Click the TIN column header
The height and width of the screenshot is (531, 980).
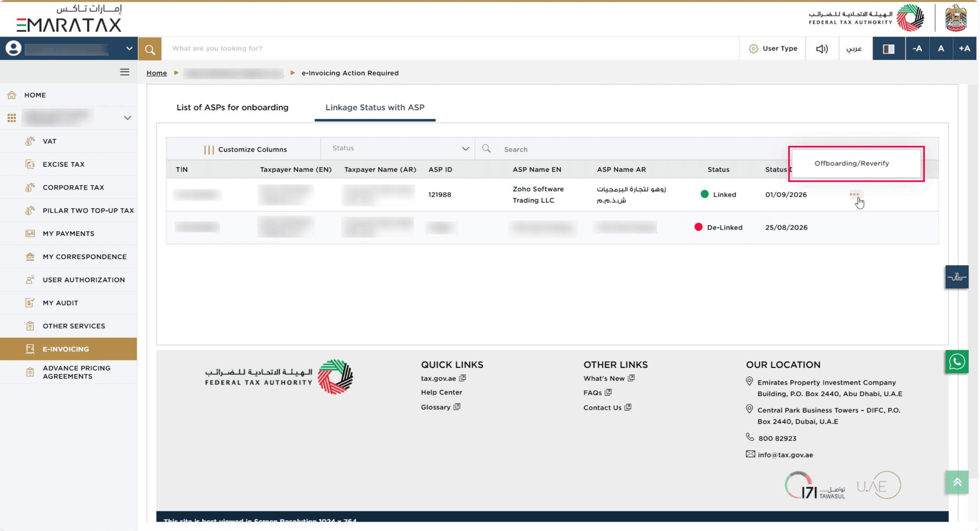[182, 170]
